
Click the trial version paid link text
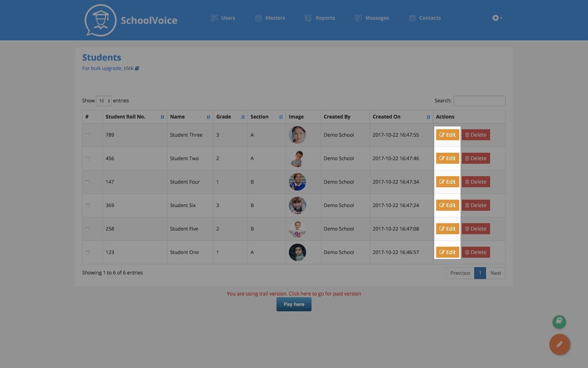pos(294,294)
